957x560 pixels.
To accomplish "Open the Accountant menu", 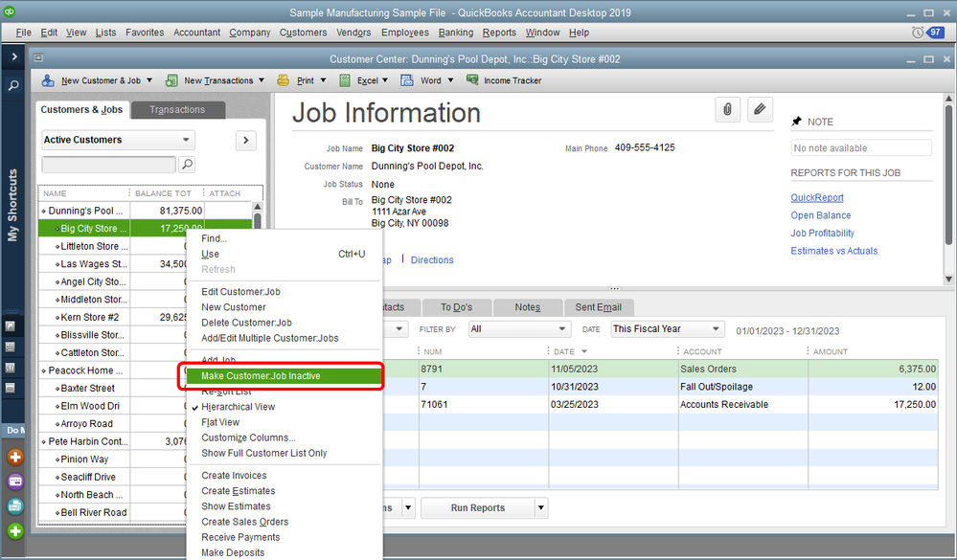I will (196, 33).
